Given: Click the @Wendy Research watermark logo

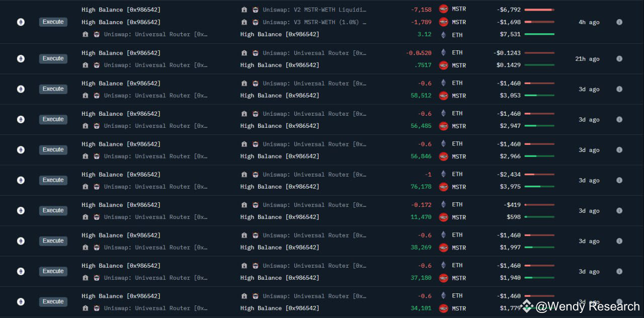Looking at the screenshot, I should [526, 305].
